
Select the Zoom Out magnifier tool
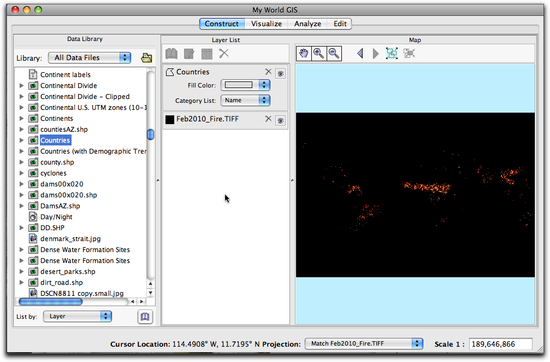334,54
